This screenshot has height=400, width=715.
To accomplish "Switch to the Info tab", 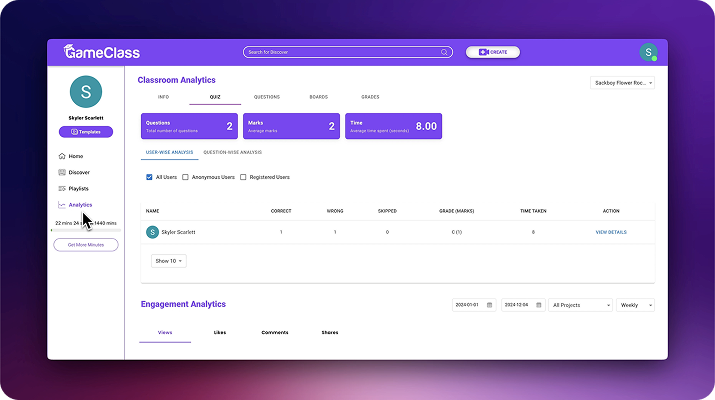I will point(163,97).
